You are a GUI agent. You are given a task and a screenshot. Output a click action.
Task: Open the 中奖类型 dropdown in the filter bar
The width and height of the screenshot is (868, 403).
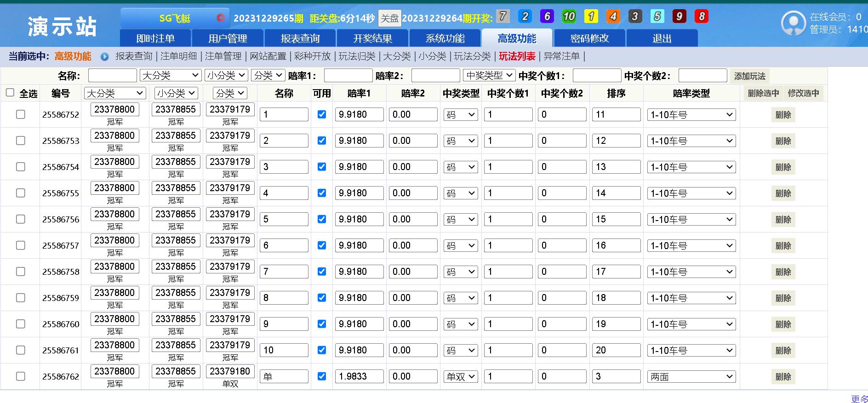pyautogui.click(x=489, y=75)
